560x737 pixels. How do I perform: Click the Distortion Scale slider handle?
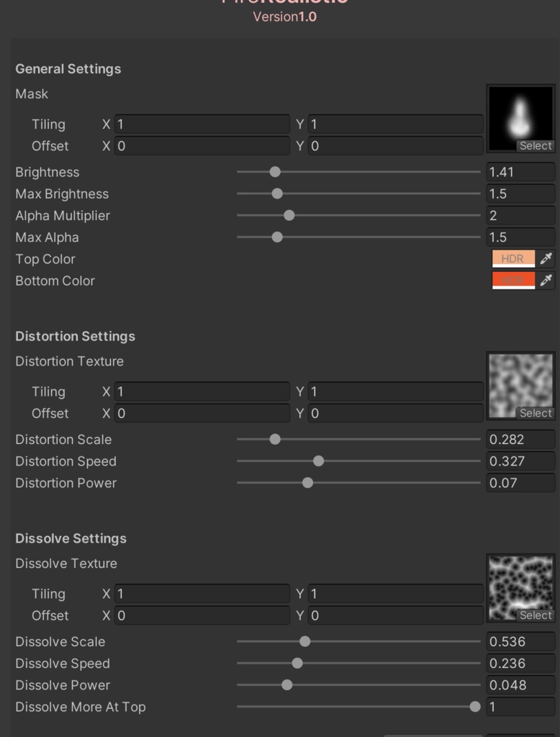tap(276, 439)
